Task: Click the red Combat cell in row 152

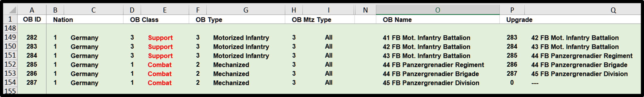Action: pyautogui.click(x=160, y=65)
